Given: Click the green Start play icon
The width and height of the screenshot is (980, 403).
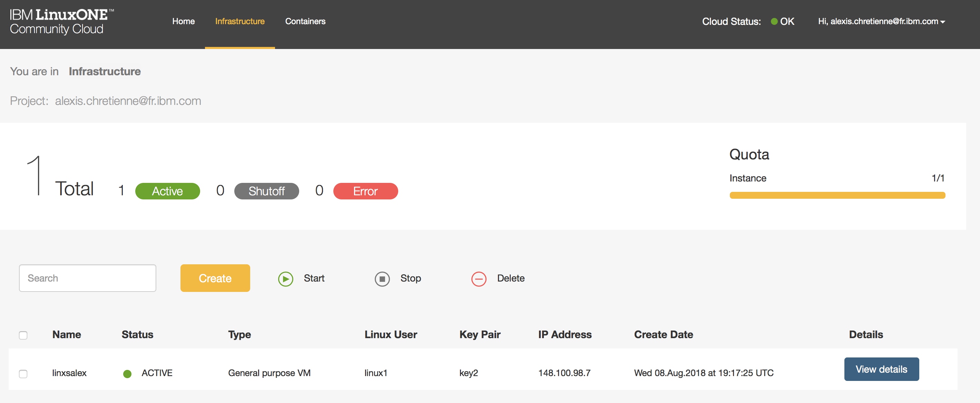Looking at the screenshot, I should (285, 278).
